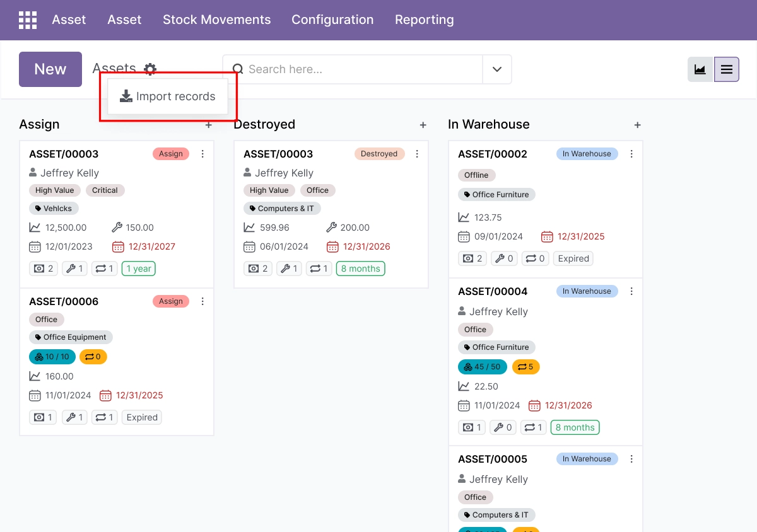Open options menu on Destroyed ASSET/00003 card
757x532 pixels.
pyautogui.click(x=417, y=154)
